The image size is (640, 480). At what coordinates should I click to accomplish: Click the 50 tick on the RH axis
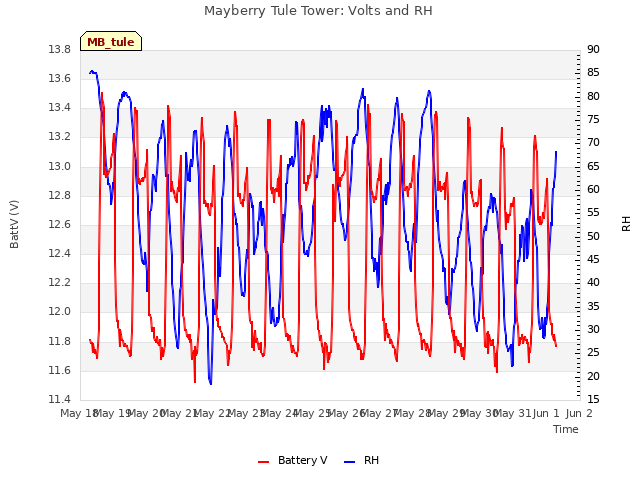[593, 236]
